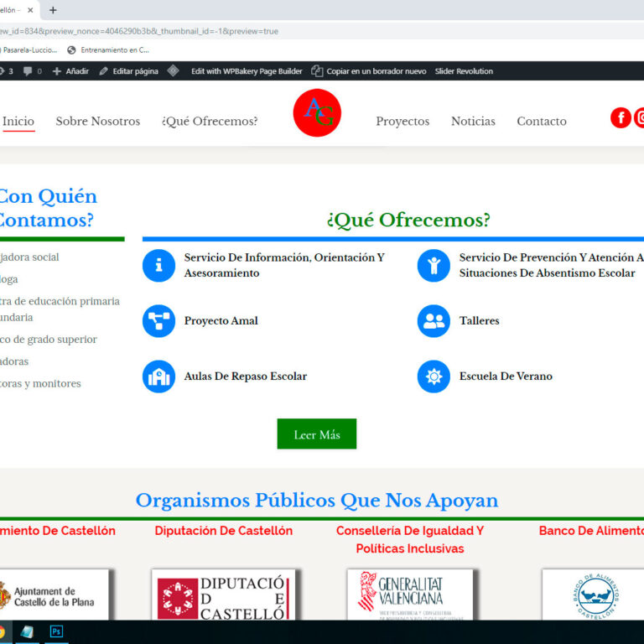Viewport: 644px width, 644px height.
Task: Click Editar página in the admin bar
Action: point(128,71)
